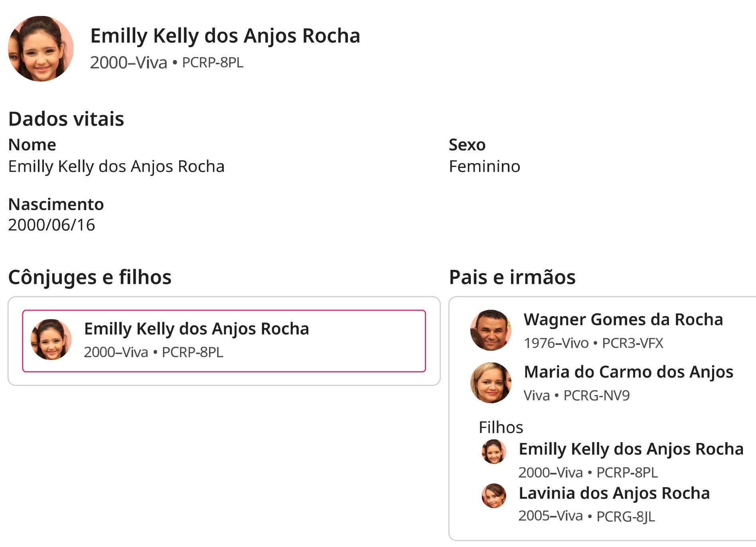This screenshot has width=756, height=547.
Task: Open Lavinia dos Anjos Rocha's profile
Action: click(x=614, y=493)
